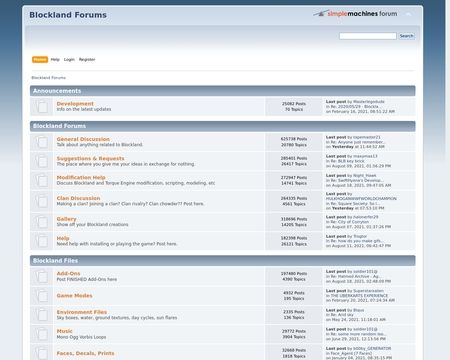Open the Clan Discussion board
The height and width of the screenshot is (360, 450).
pos(78,198)
